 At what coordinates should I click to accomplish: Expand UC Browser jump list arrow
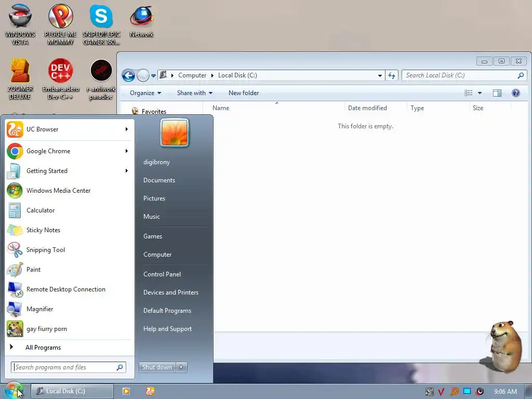(x=127, y=129)
